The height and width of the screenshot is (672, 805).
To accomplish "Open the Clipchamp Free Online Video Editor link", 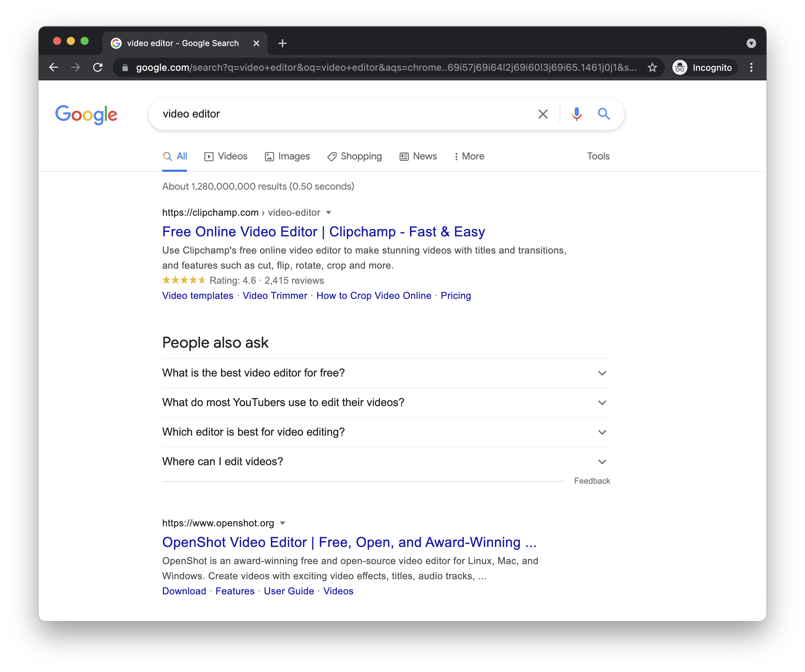I will [323, 232].
